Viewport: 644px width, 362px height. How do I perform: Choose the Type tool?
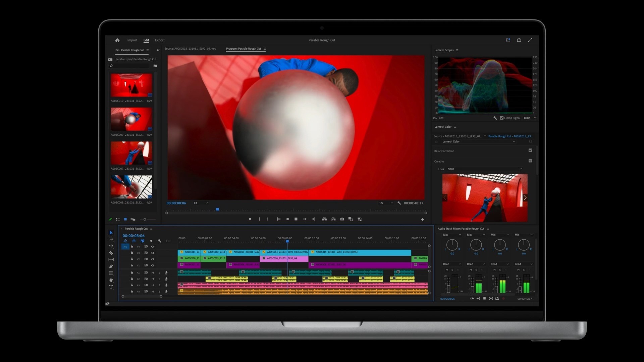point(111,287)
